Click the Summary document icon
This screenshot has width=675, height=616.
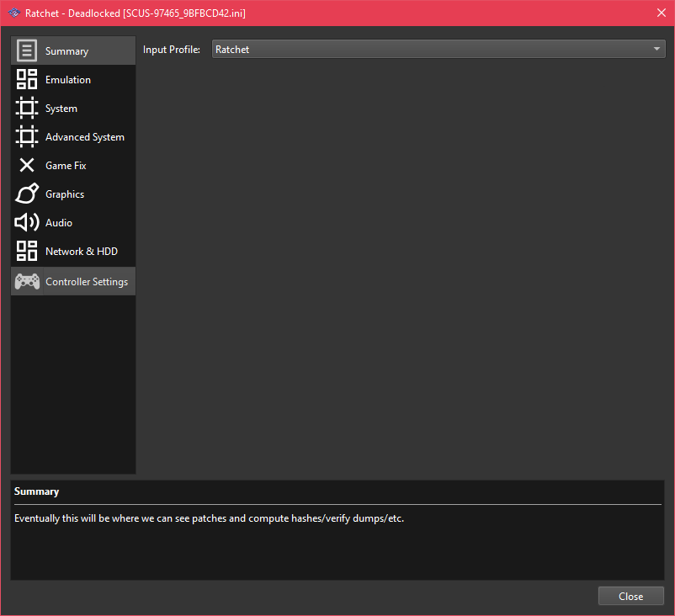26,50
